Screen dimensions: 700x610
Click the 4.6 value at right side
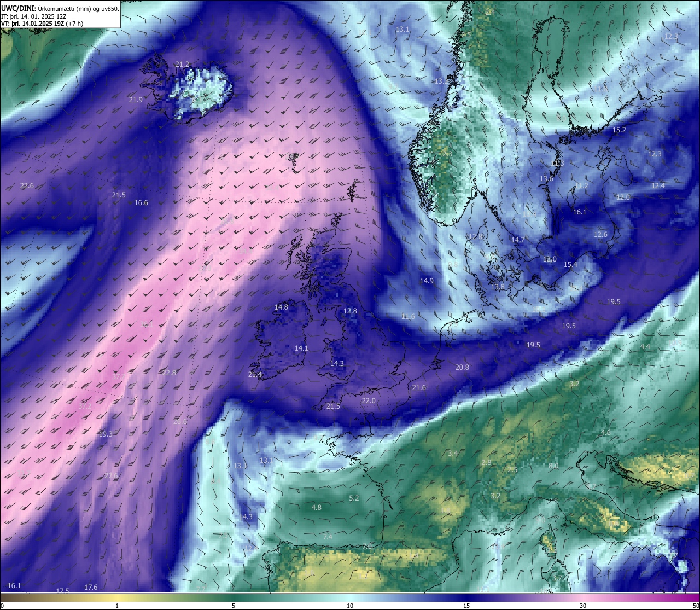click(x=606, y=433)
